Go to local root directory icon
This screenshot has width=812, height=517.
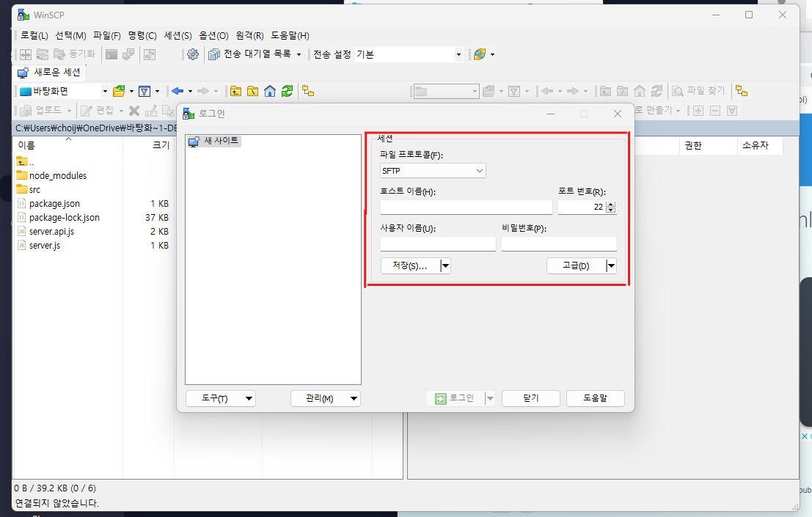[x=253, y=91]
